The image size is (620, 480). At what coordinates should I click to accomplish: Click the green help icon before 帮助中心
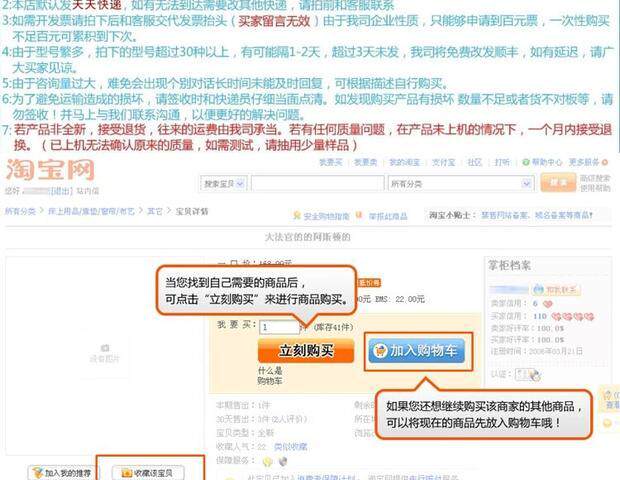526,163
